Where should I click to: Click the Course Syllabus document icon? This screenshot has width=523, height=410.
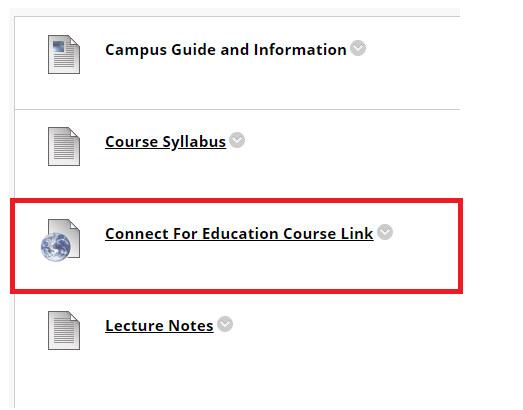64,146
